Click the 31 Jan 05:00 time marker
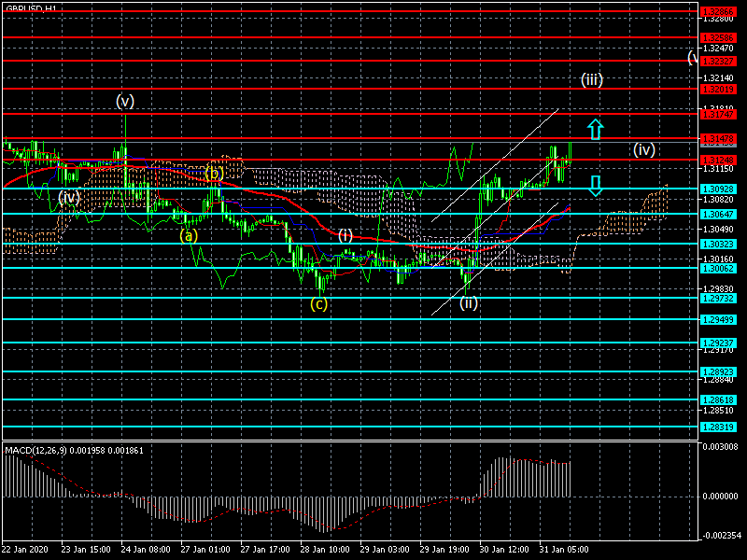Screen dimensions: 747x560 [x=564, y=549]
